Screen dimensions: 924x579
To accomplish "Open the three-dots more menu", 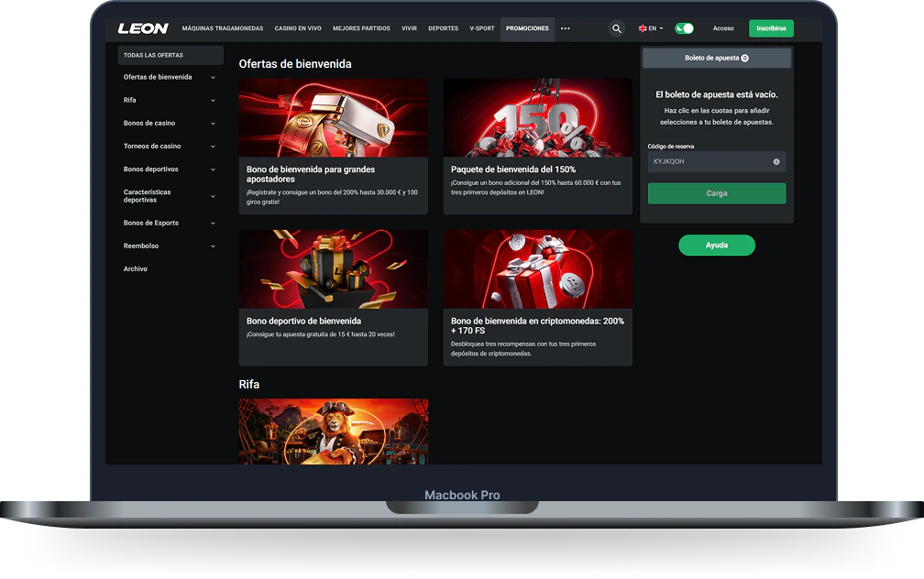I will (x=565, y=28).
